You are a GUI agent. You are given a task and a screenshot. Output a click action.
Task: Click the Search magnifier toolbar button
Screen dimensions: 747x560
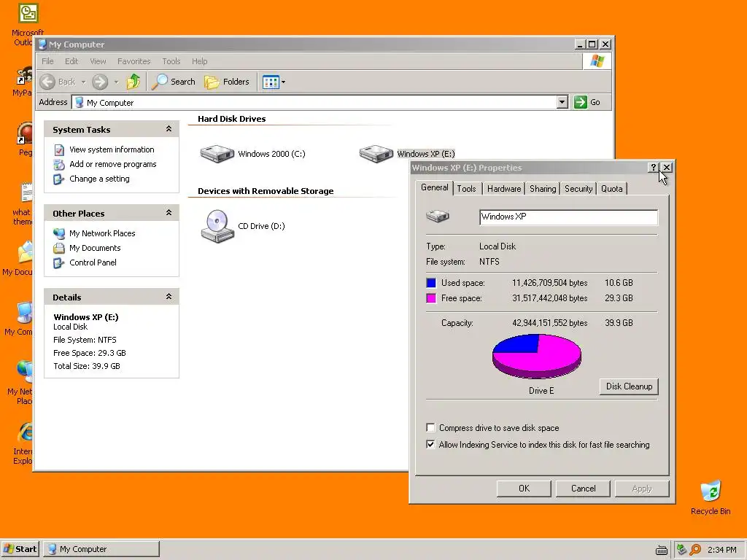(174, 82)
